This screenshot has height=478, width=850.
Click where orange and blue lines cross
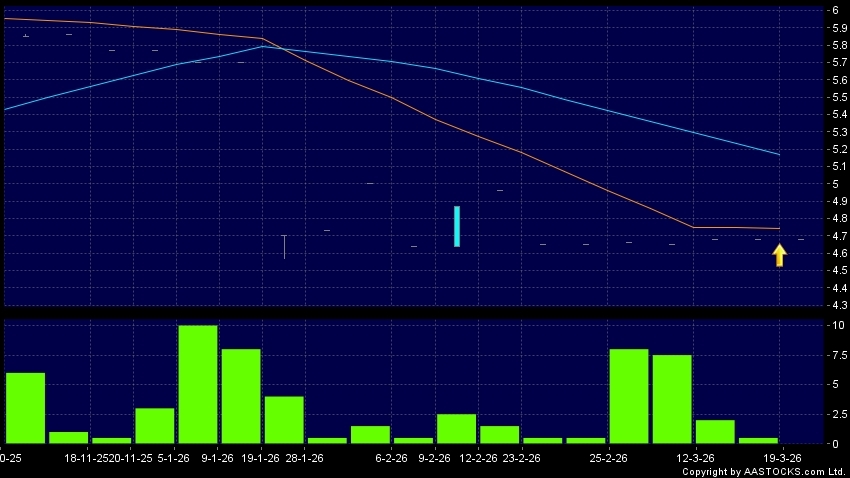coord(276,48)
